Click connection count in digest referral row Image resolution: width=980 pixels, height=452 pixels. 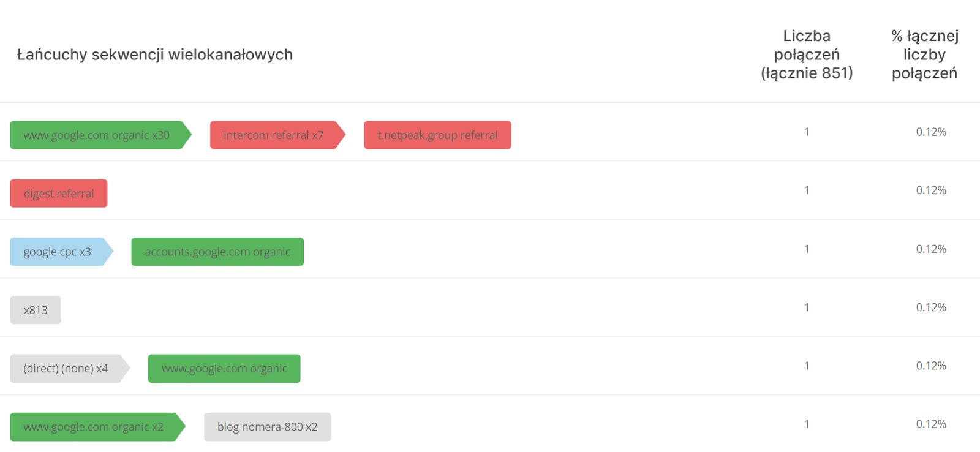(807, 190)
